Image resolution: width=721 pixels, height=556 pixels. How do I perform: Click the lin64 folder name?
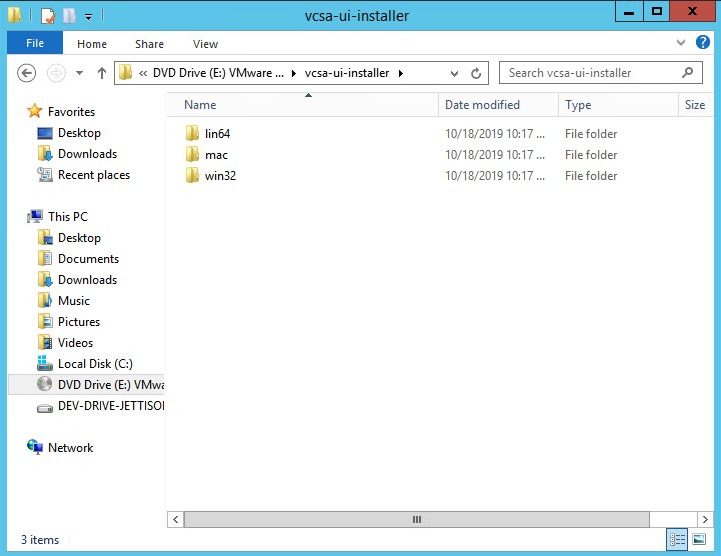217,134
